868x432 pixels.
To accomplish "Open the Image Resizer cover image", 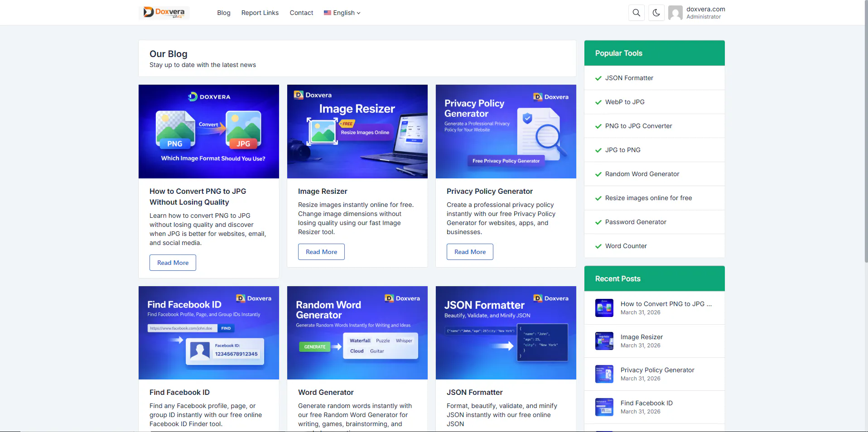I will [x=357, y=131].
